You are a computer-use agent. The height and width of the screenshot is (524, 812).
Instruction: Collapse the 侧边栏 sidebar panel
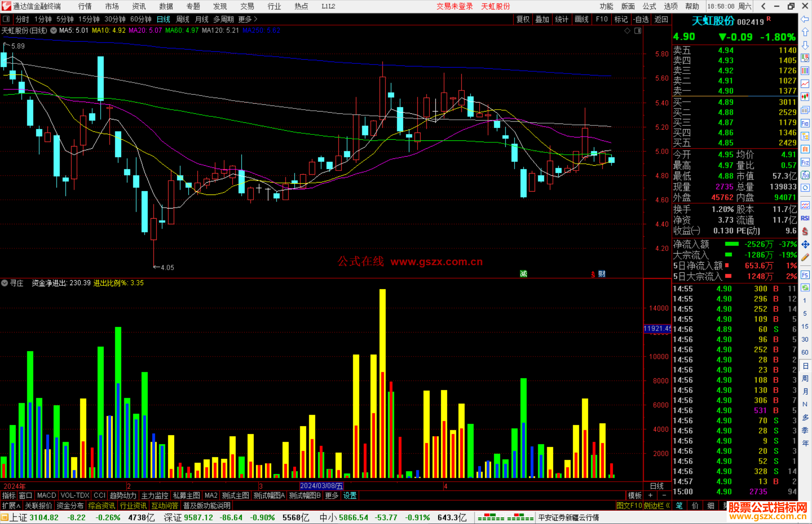657,506
